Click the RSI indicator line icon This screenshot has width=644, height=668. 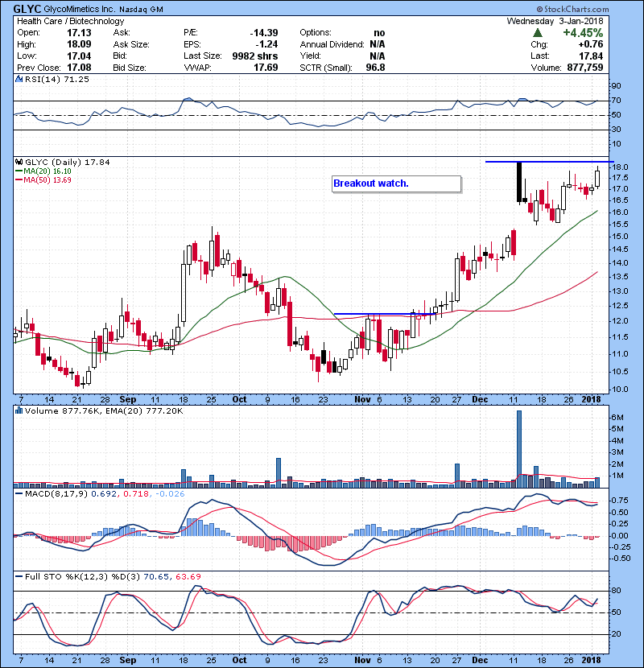(19, 79)
